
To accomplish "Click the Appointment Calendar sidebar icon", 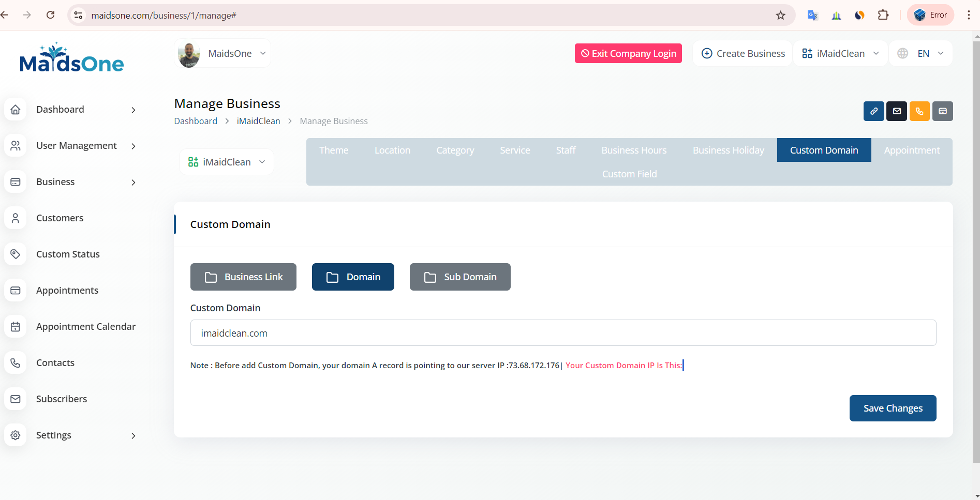I will [16, 327].
